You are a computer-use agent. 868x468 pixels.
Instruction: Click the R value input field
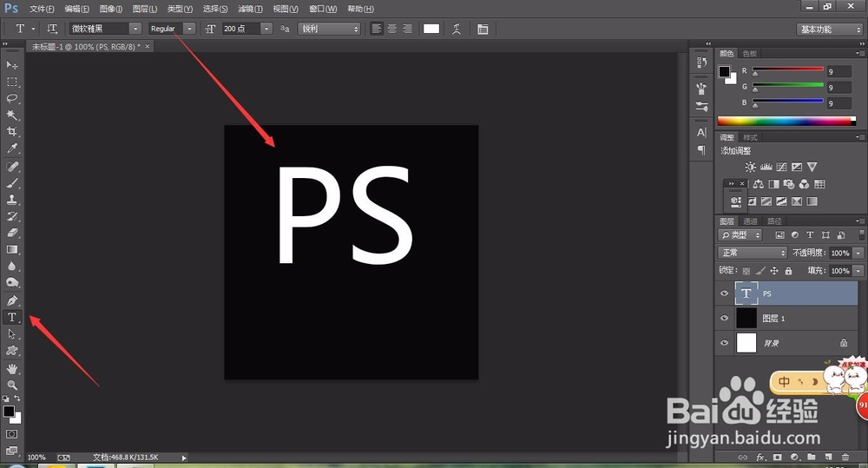(838, 71)
